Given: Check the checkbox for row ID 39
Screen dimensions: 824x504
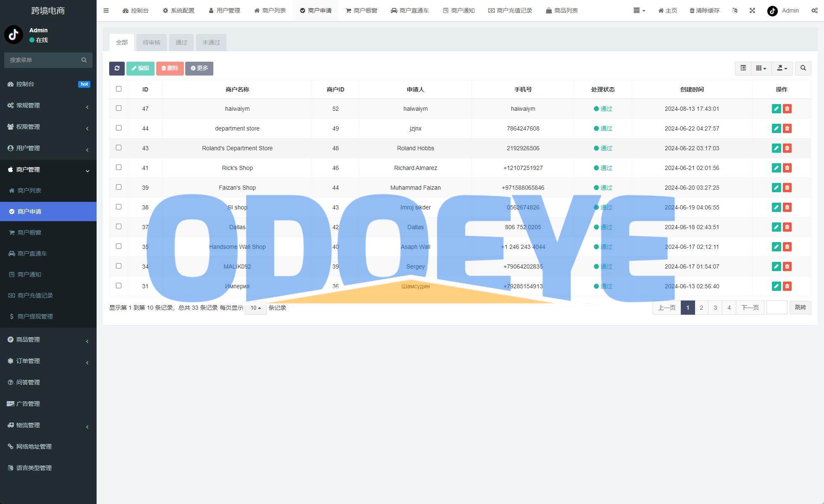Looking at the screenshot, I should [118, 187].
